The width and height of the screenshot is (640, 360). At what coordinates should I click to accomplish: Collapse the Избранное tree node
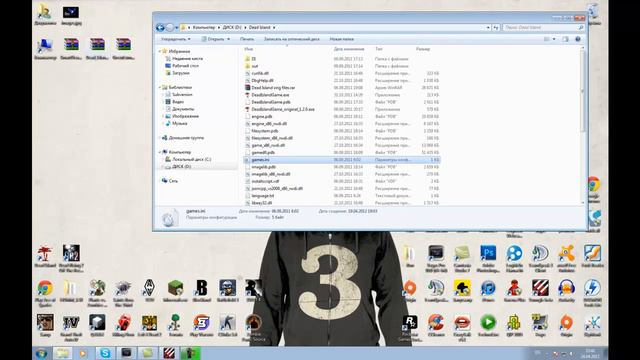160,51
